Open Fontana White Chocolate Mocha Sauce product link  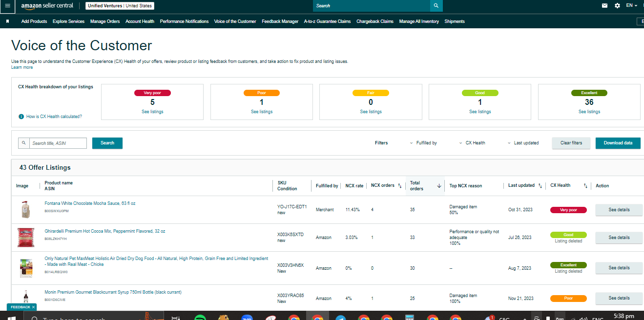[x=90, y=203]
